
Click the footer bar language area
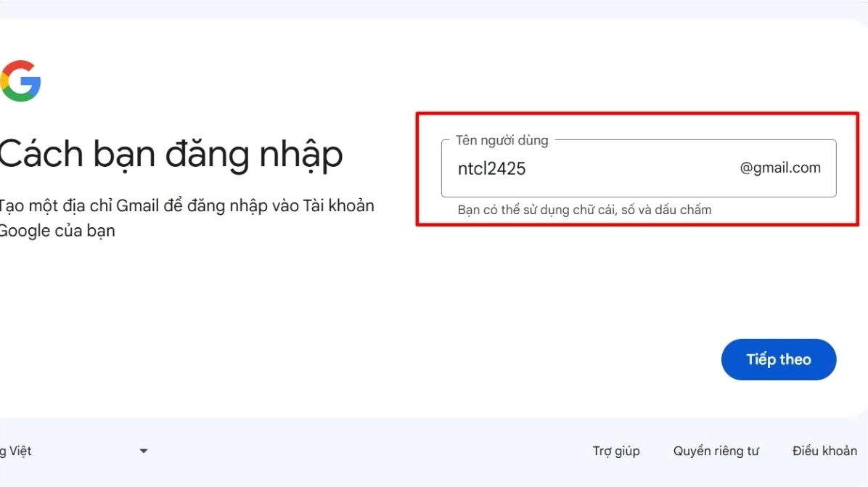(x=73, y=451)
